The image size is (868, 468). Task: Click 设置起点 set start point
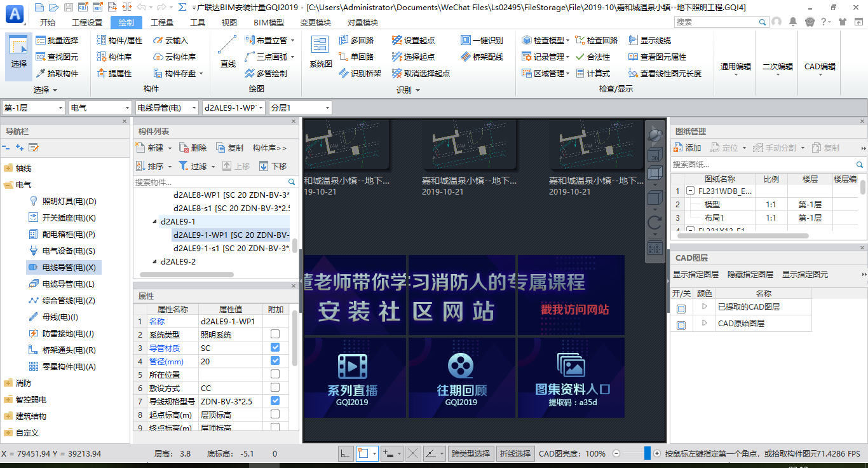click(413, 40)
